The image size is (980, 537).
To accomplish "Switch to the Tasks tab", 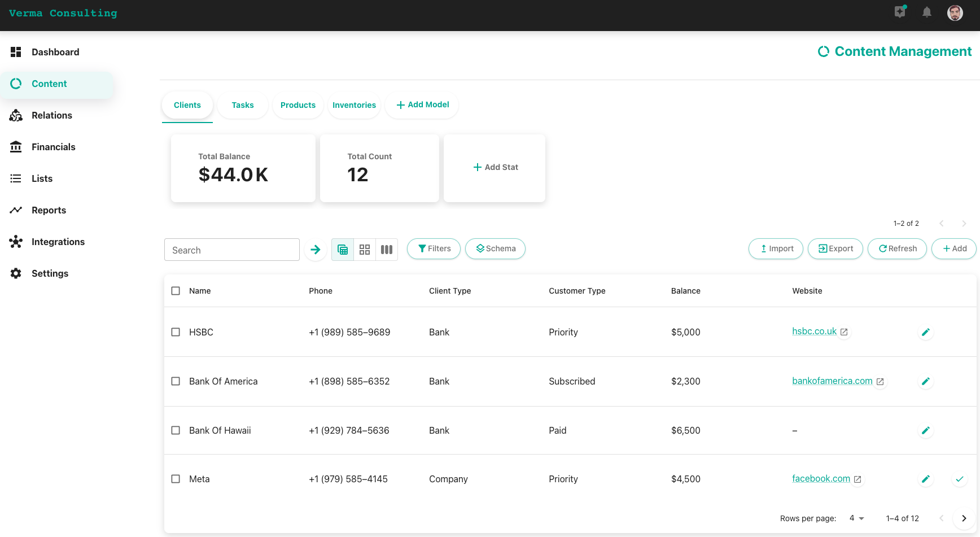I will click(242, 105).
